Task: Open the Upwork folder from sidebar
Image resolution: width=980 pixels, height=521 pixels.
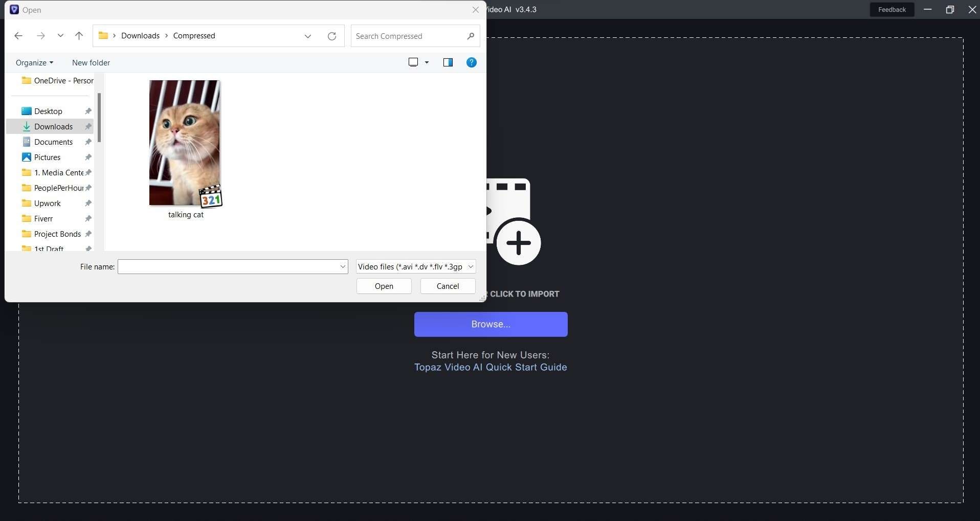Action: coord(47,203)
